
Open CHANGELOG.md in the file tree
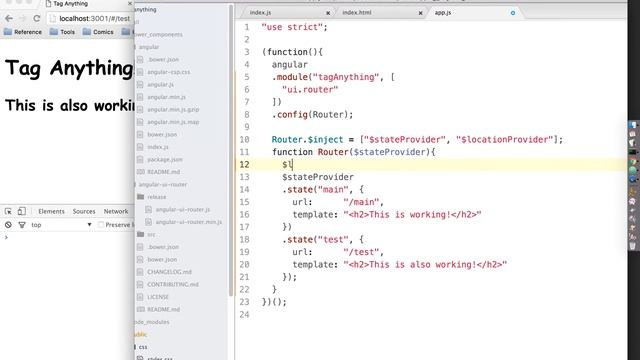pos(169,272)
